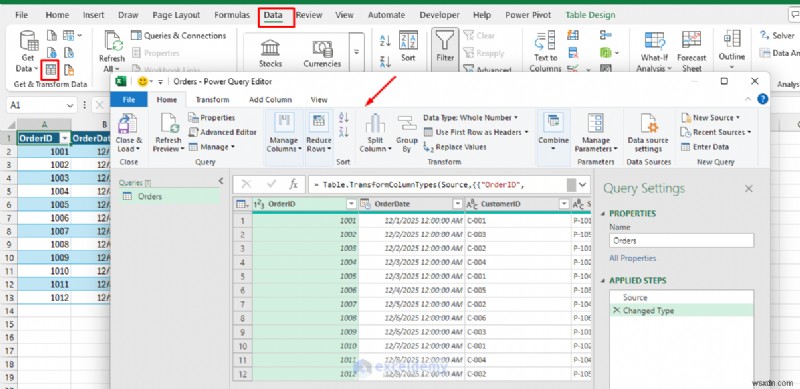Click Manage Parameters icon
Image resolution: width=800 pixels, height=389 pixels.
(595, 123)
